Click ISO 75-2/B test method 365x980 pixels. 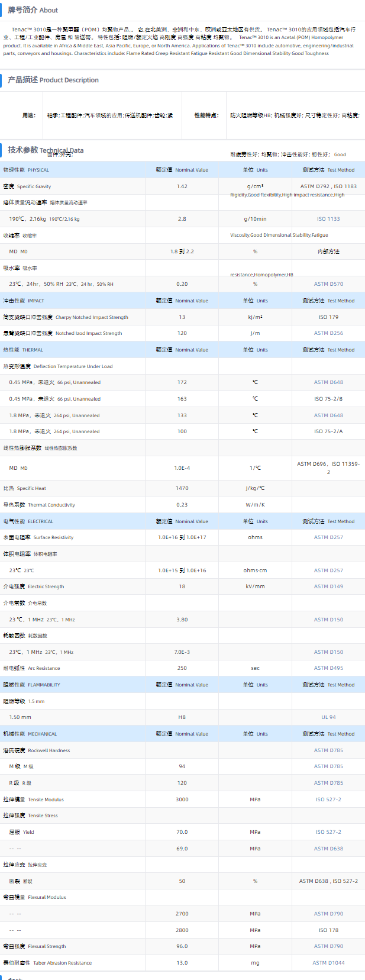coord(328,399)
